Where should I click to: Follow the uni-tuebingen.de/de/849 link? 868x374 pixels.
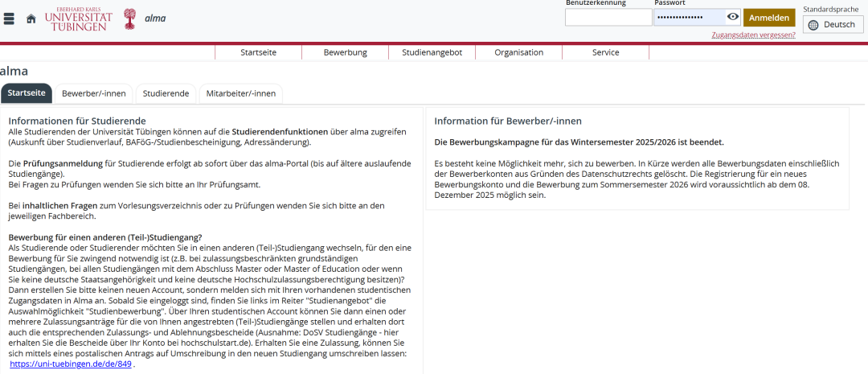pyautogui.click(x=70, y=364)
